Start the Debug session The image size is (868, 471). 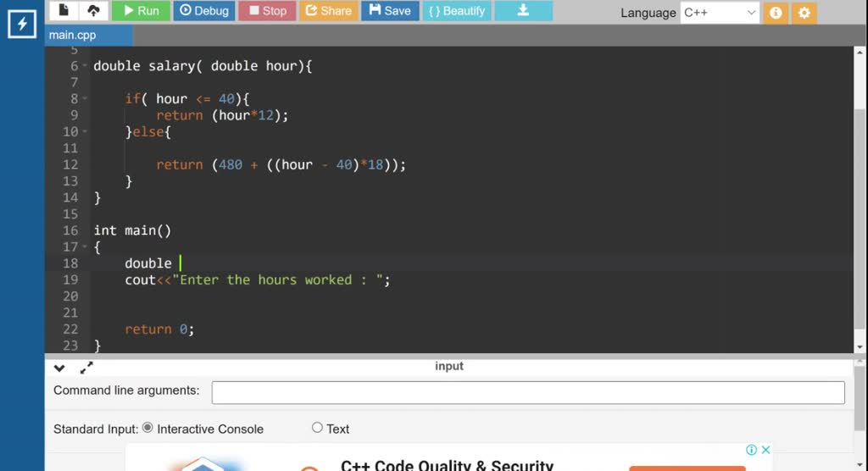[204, 10]
